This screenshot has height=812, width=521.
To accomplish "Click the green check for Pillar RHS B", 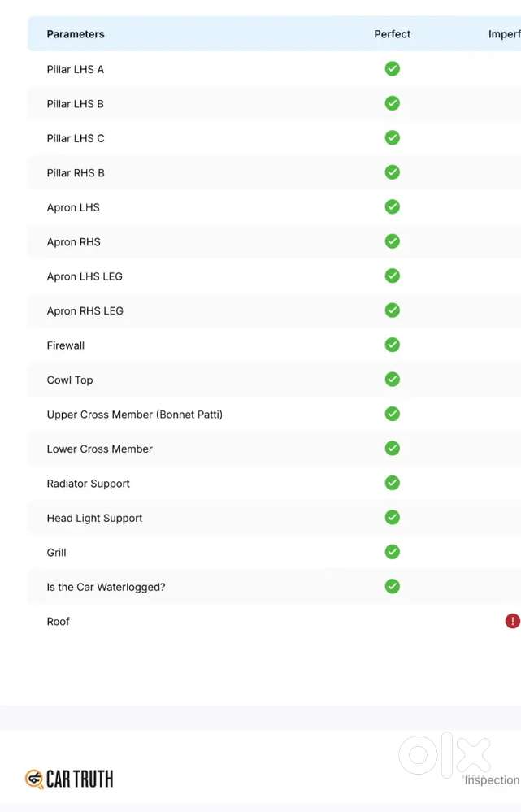I will (392, 172).
